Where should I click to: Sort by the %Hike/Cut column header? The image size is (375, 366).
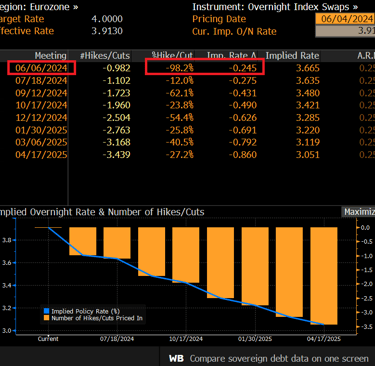point(172,56)
